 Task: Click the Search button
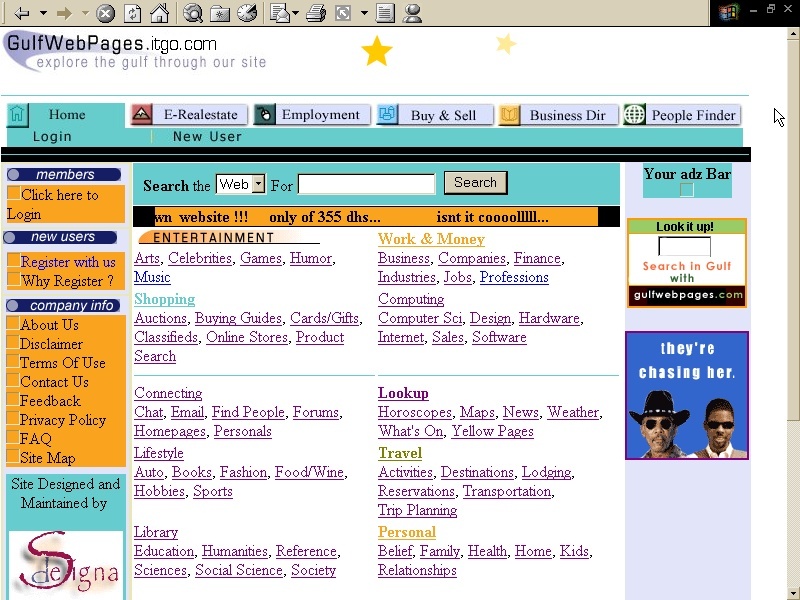[x=476, y=183]
